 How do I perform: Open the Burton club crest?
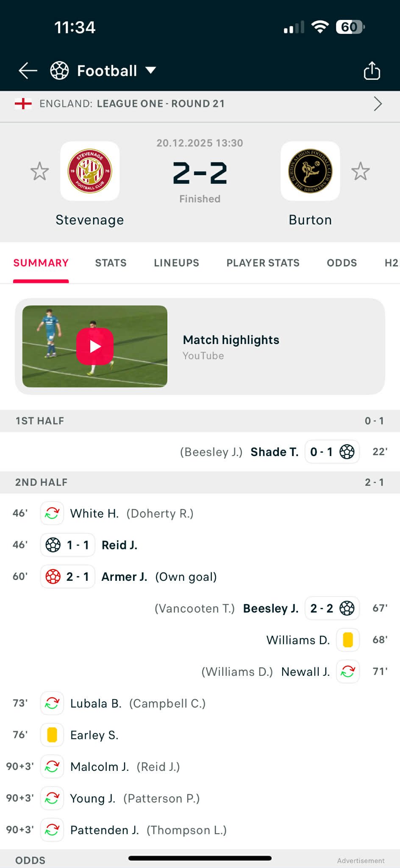(310, 171)
